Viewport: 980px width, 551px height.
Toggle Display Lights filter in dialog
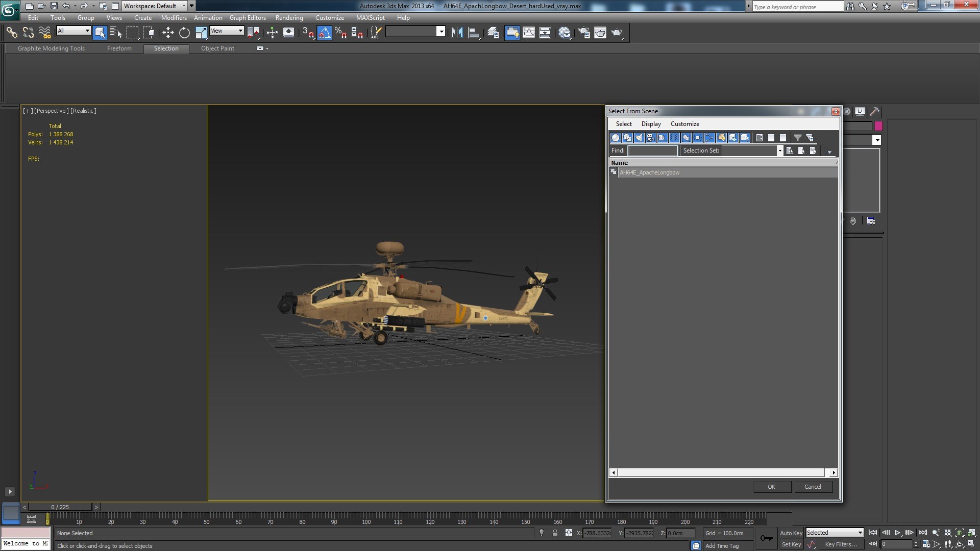[x=639, y=138]
